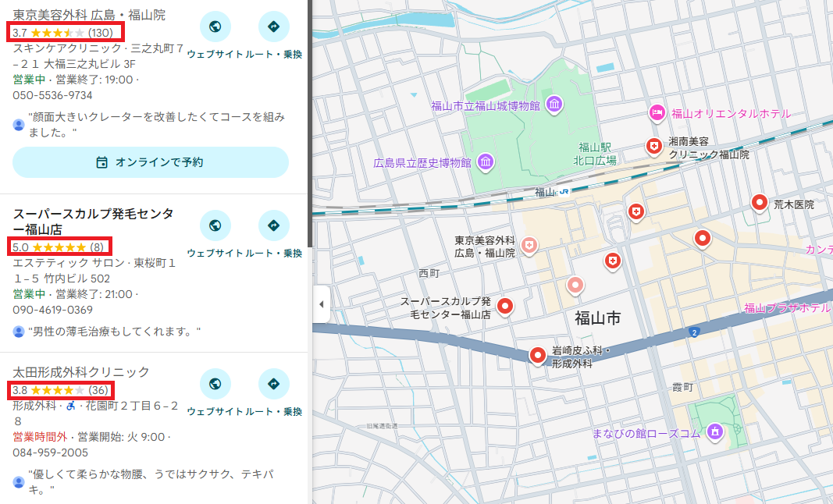Select the 岩崎皮ふ科・形成外科 red marker

[x=537, y=356]
